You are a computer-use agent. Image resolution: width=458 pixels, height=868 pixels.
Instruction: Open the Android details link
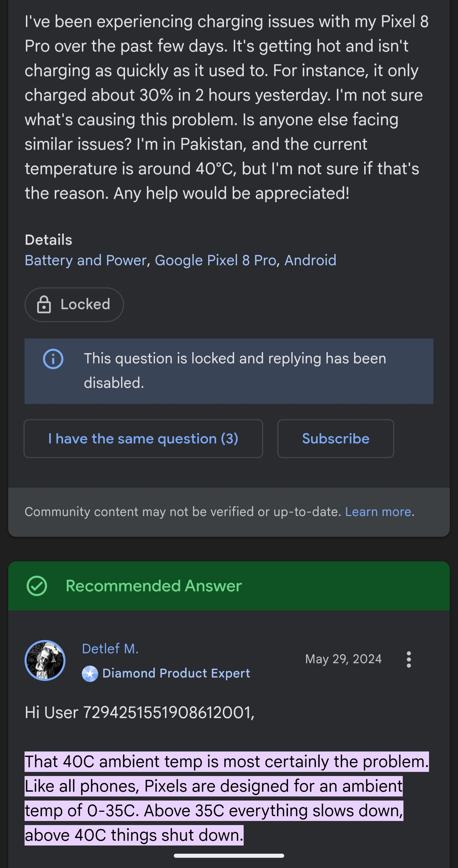(310, 260)
